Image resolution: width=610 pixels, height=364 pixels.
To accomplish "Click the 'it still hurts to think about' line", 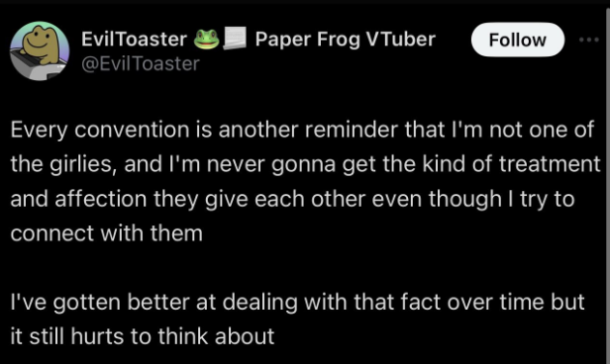I will 143,336.
